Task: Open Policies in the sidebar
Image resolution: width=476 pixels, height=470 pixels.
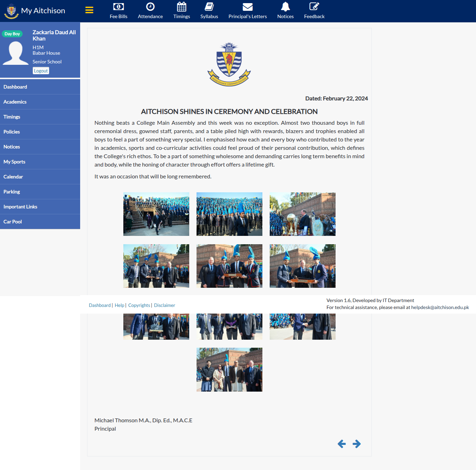Action: (40, 132)
